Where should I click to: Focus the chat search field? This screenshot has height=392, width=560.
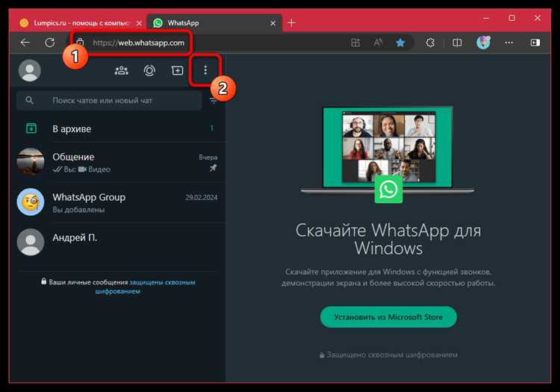point(109,101)
